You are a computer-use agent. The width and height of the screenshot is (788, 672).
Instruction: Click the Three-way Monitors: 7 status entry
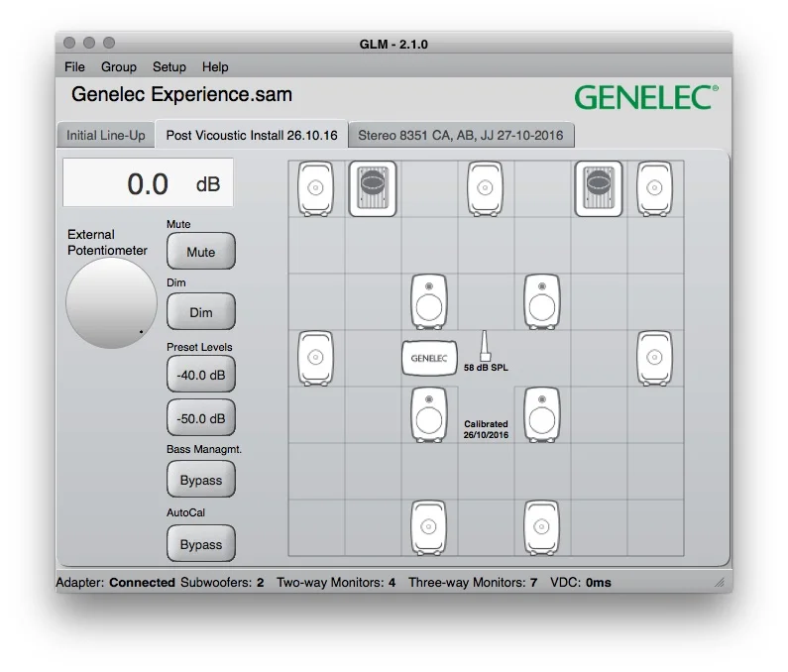(x=473, y=582)
